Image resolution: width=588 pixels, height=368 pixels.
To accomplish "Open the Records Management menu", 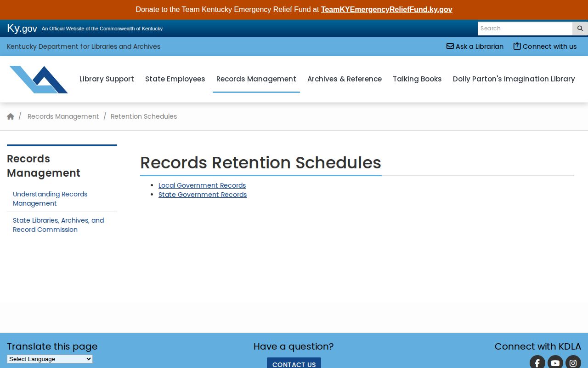I will coord(256,79).
